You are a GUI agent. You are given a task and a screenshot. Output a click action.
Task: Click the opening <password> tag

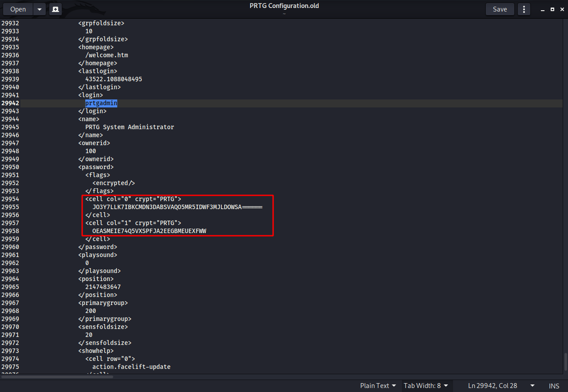(x=96, y=167)
